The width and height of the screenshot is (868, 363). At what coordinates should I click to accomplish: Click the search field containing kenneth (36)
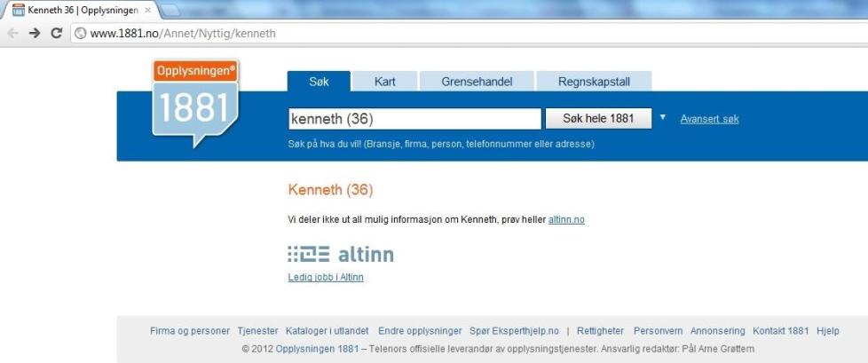[x=414, y=119]
